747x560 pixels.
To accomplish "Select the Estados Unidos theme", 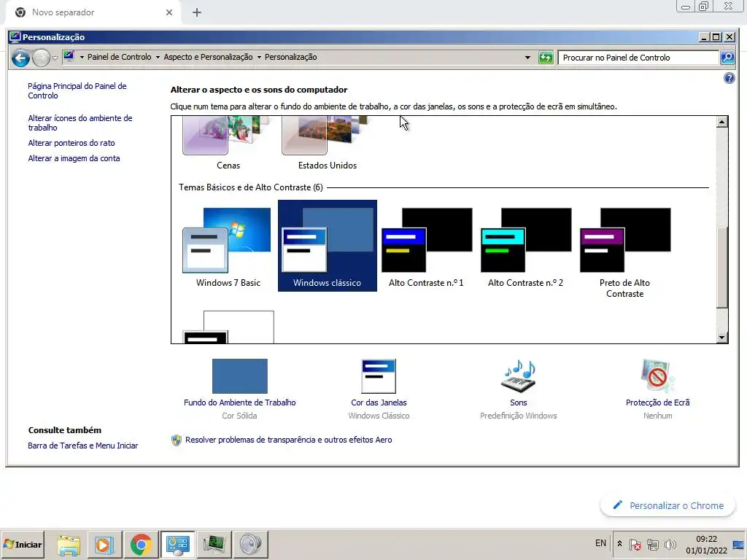I will pyautogui.click(x=328, y=144).
